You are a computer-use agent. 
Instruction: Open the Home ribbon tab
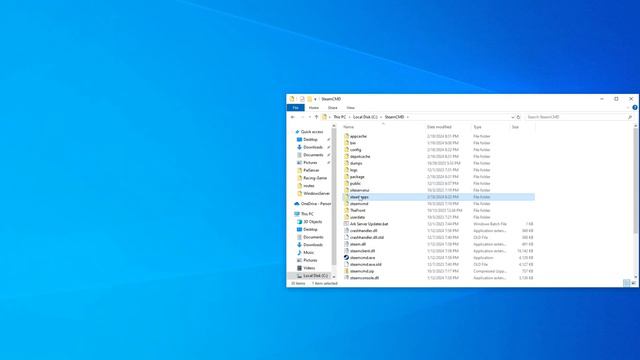click(313, 108)
